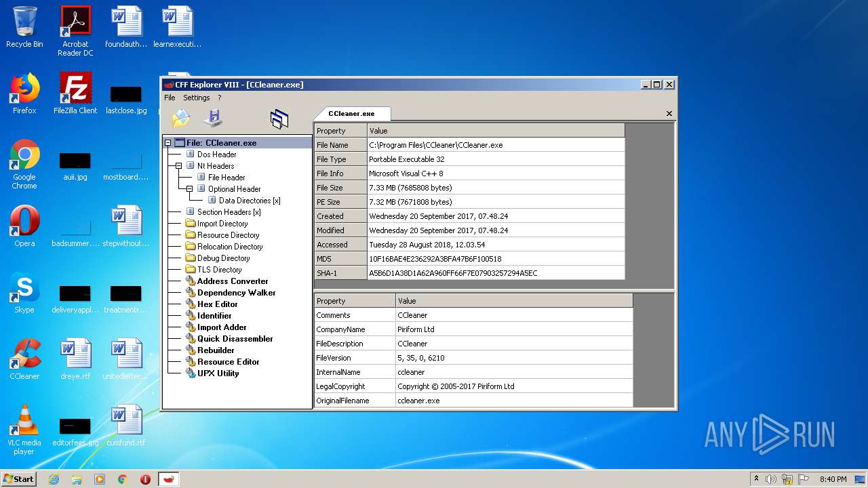
Task: Open the CCleaner desktop shortcut
Action: (x=24, y=359)
